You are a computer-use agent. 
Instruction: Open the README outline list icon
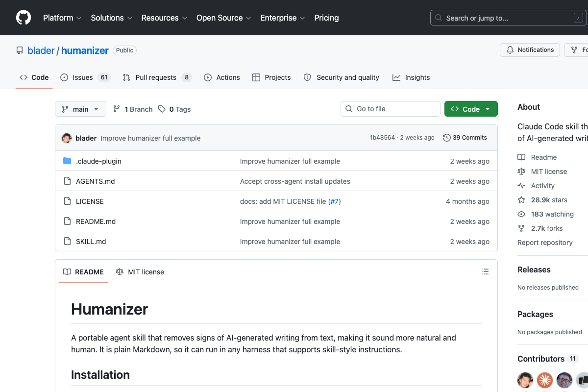485,271
